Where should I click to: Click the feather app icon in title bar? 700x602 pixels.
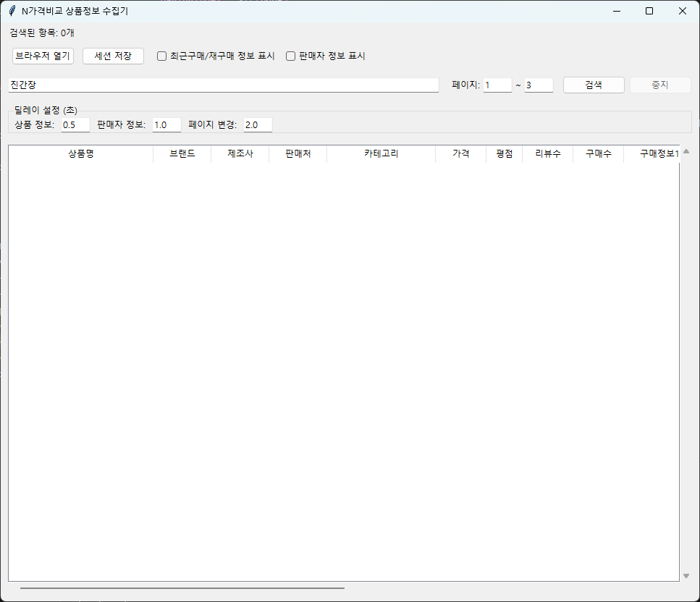tap(12, 11)
